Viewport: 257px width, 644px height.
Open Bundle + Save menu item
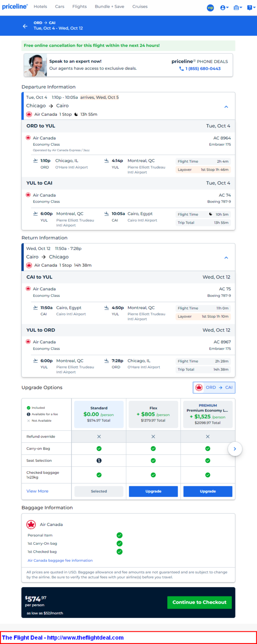[x=109, y=7]
